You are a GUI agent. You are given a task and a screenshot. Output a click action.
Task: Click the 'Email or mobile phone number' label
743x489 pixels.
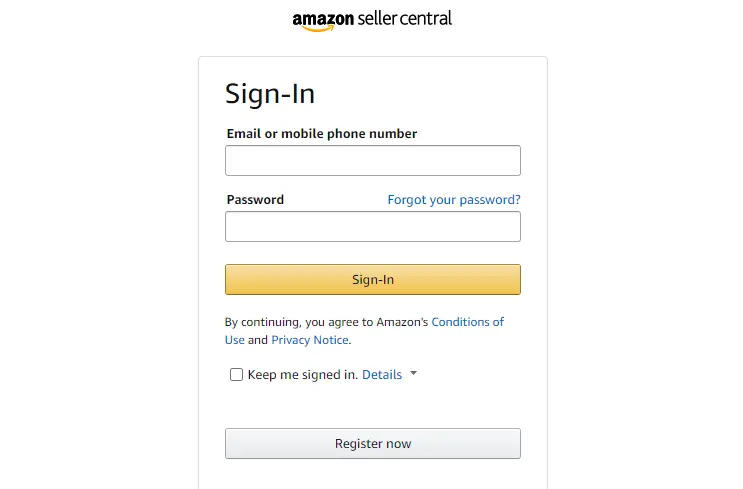pyautogui.click(x=322, y=133)
